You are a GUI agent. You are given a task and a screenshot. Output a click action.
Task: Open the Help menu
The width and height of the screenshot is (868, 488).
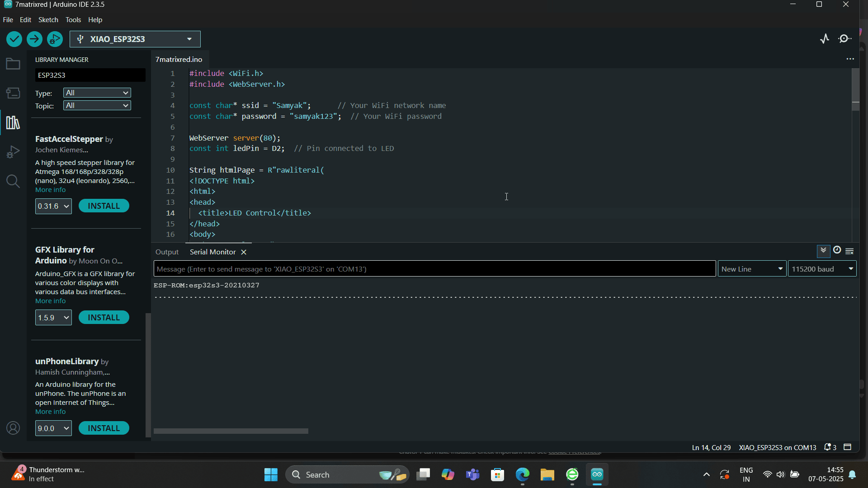coord(95,20)
